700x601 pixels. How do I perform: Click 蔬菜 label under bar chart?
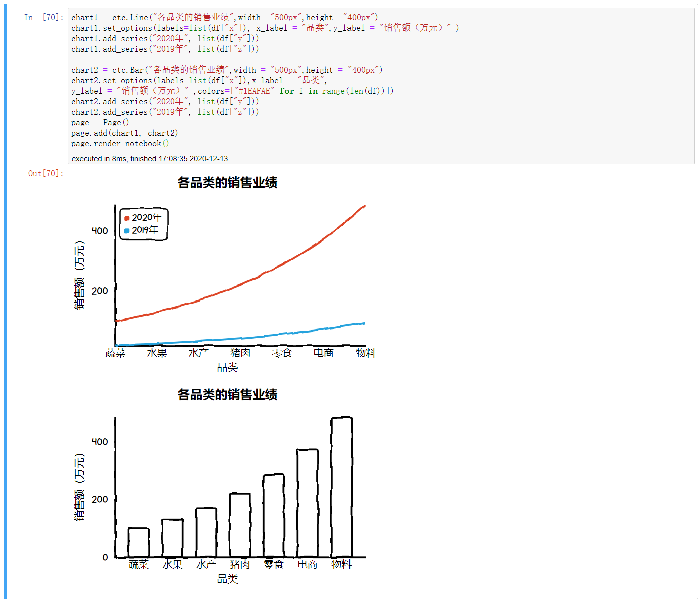coord(139,564)
